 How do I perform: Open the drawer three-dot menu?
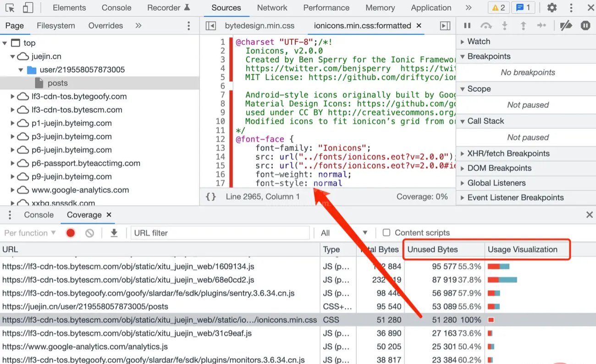tap(10, 215)
